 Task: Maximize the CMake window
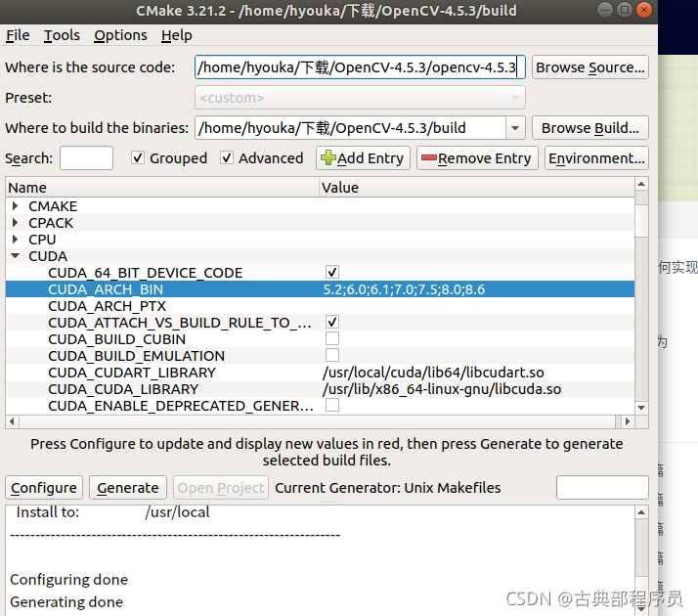click(x=625, y=10)
